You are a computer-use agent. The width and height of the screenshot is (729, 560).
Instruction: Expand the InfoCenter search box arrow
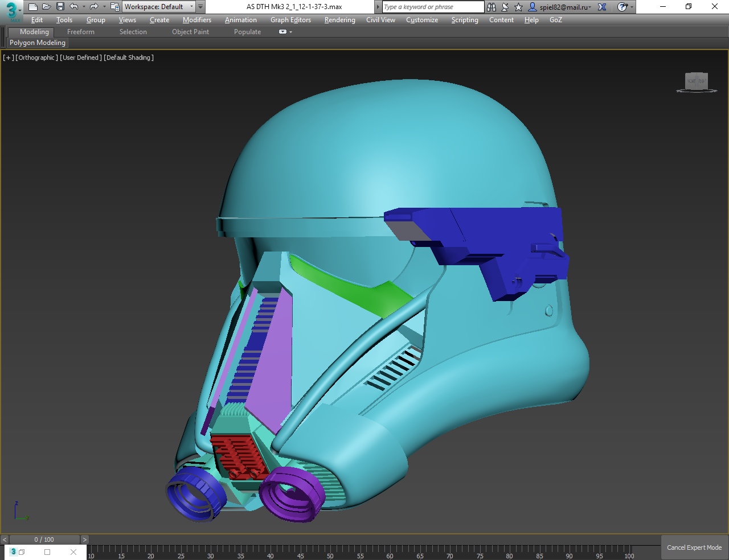pyautogui.click(x=378, y=7)
